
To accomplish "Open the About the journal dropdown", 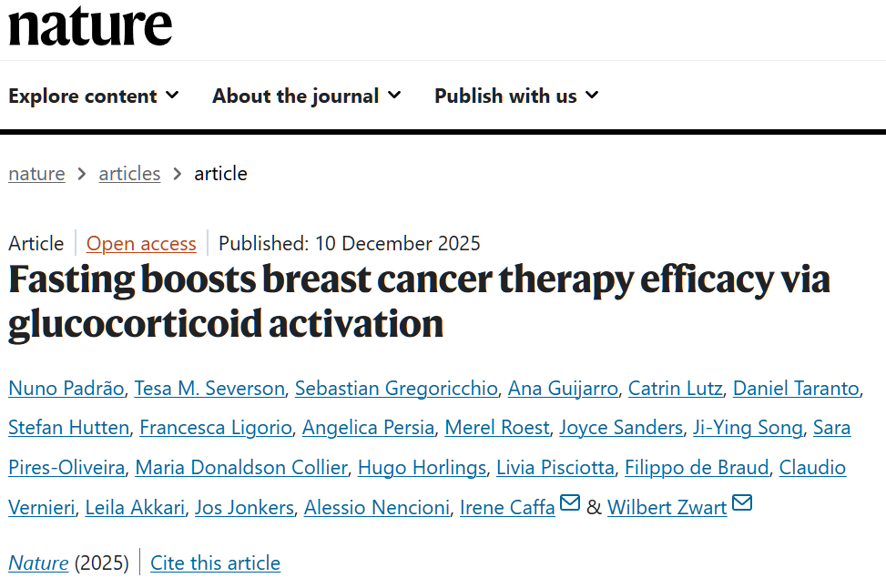I will pos(306,96).
